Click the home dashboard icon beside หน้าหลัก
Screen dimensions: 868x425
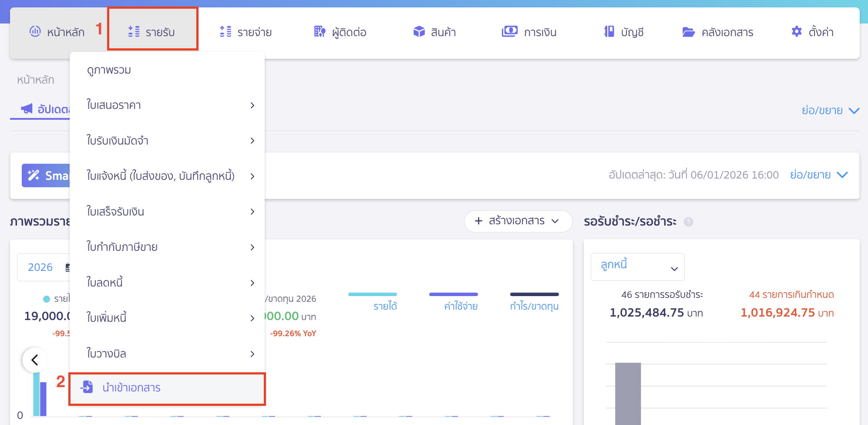35,31
